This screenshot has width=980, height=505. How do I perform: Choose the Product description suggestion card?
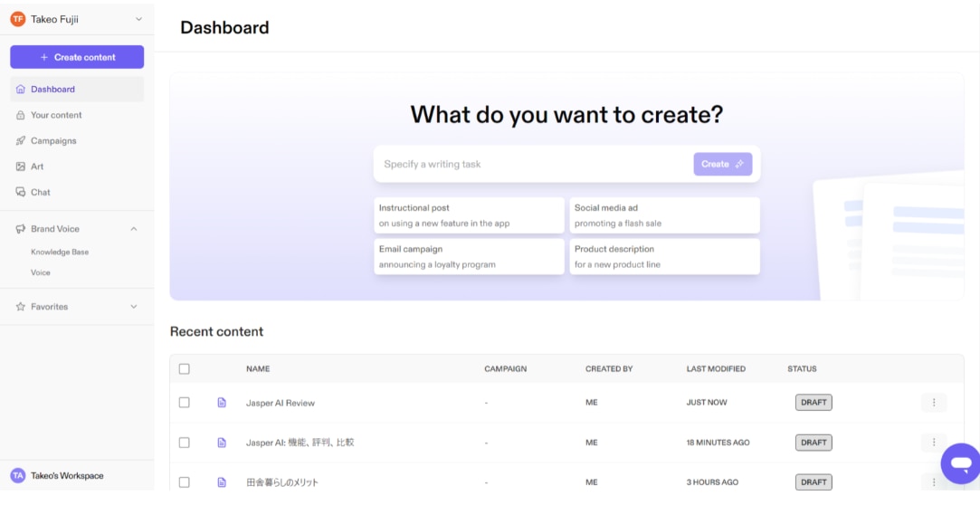[x=665, y=256]
